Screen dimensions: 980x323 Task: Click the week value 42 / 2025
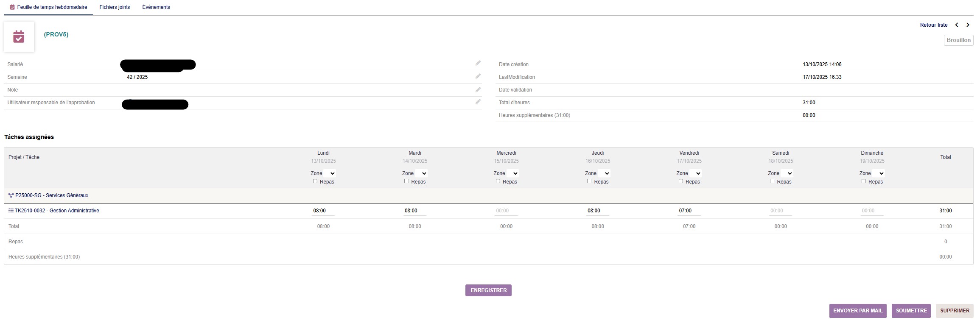tap(137, 77)
